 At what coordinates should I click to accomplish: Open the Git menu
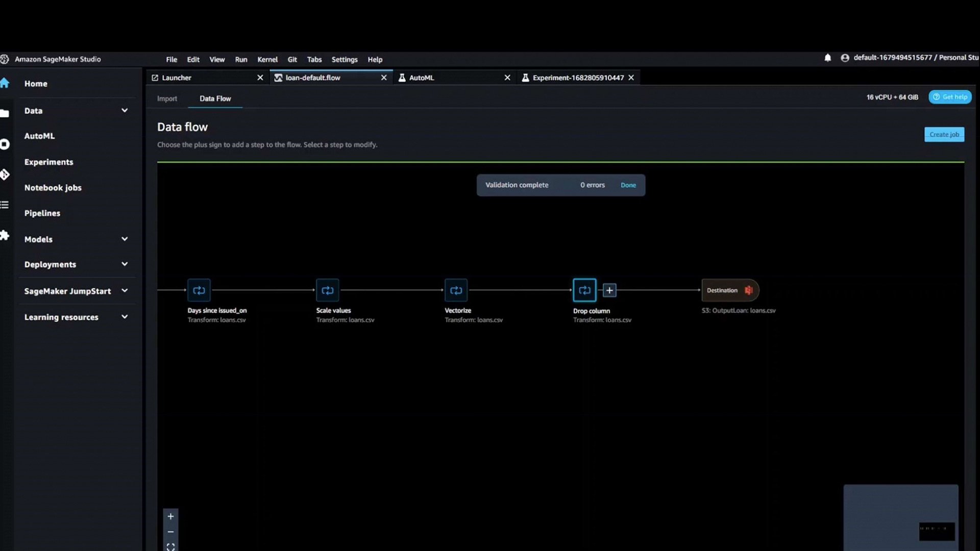tap(292, 59)
